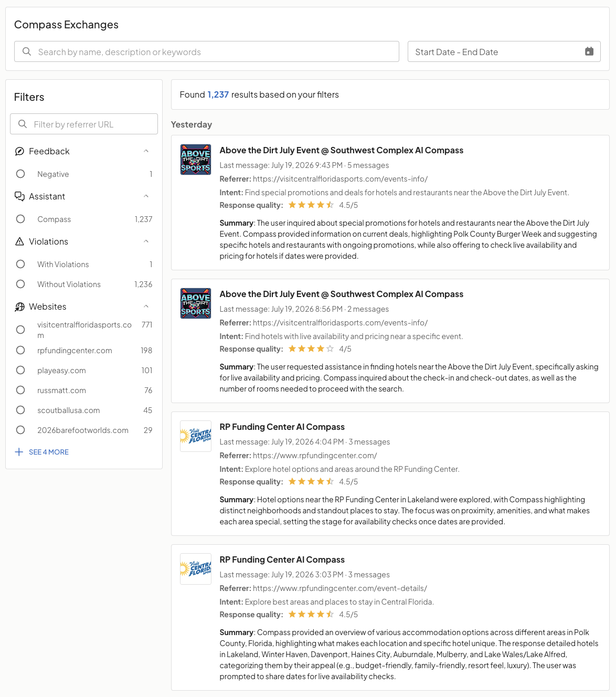Click the Websites section label

pos(48,307)
